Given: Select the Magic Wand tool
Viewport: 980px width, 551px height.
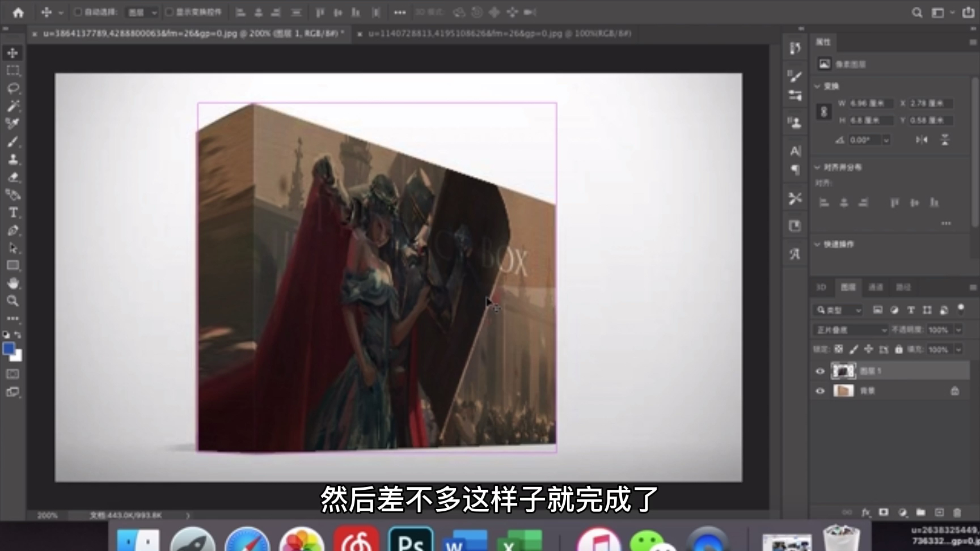Looking at the screenshot, I should point(12,106).
